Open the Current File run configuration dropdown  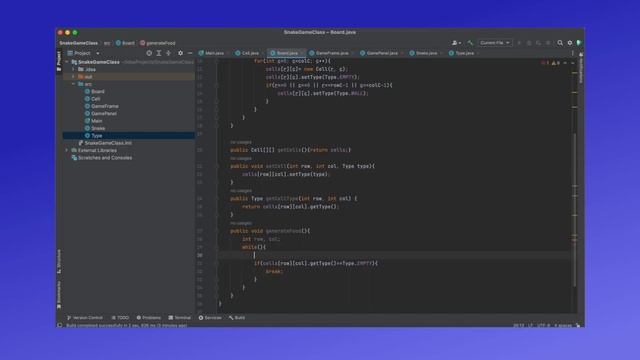pos(495,43)
